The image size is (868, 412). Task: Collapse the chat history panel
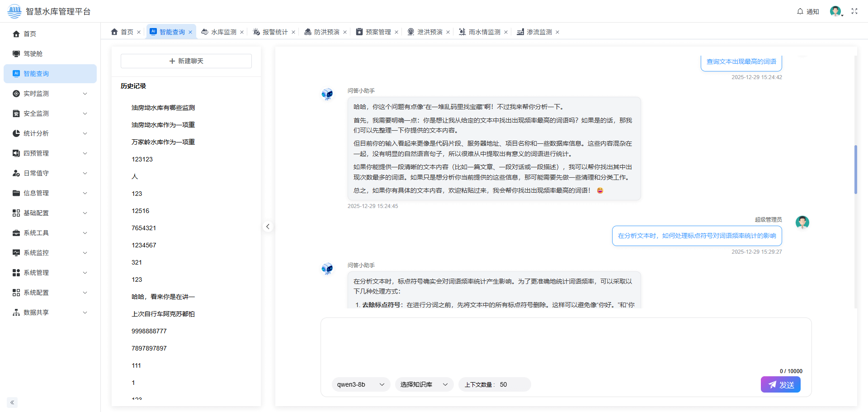point(268,226)
